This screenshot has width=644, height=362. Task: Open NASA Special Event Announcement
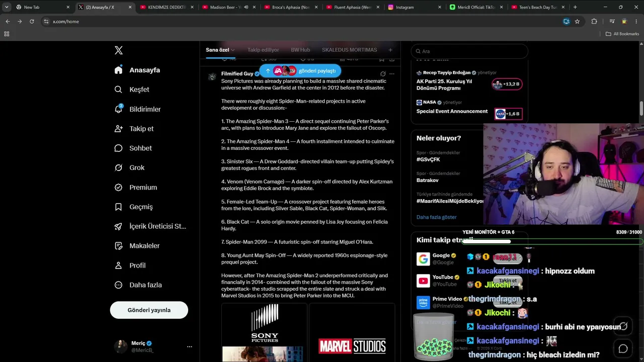(452, 111)
